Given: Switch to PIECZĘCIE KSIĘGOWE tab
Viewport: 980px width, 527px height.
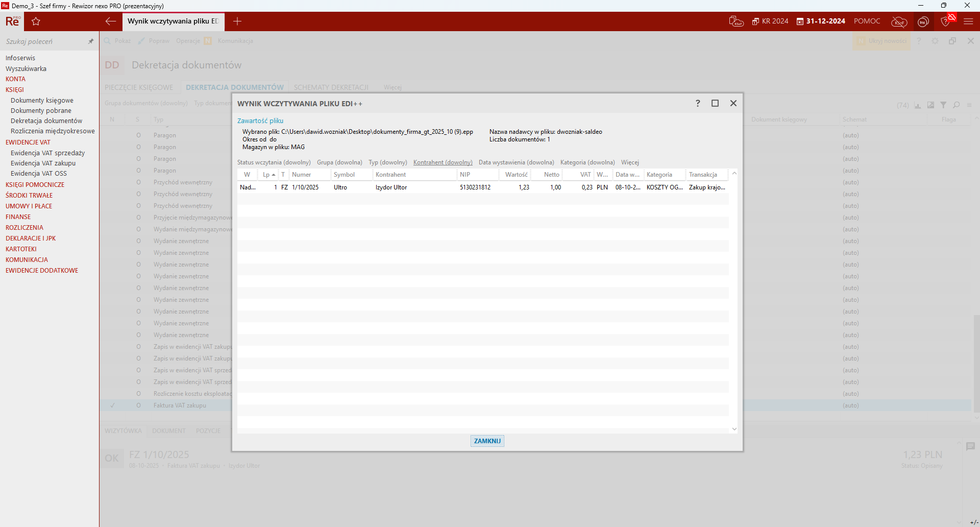Looking at the screenshot, I should coord(139,87).
